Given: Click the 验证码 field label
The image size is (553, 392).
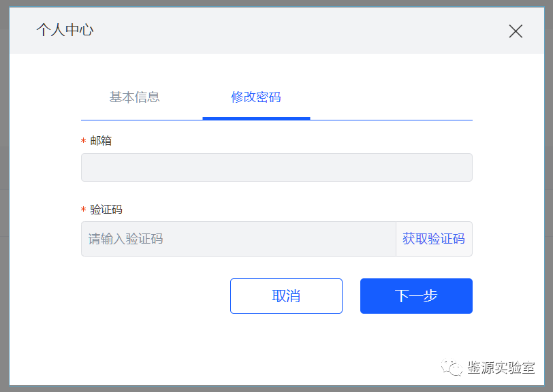Looking at the screenshot, I should click(106, 210).
